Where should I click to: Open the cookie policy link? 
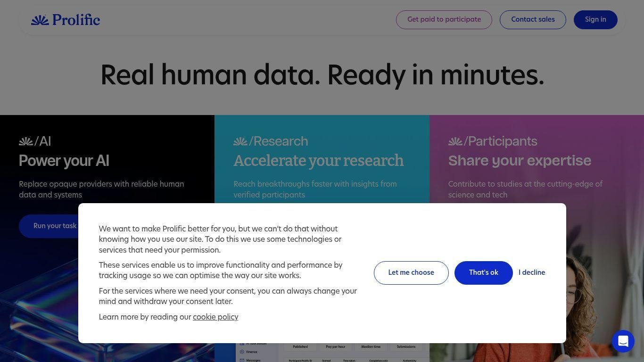pos(215,317)
